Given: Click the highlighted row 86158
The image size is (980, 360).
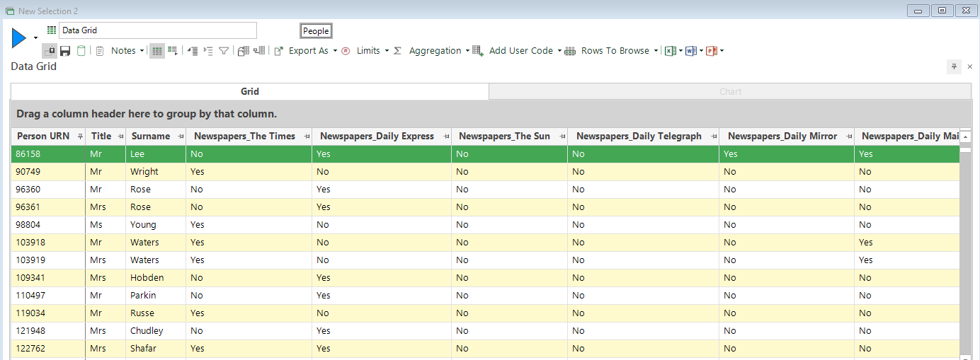Looking at the screenshot, I should (485, 154).
